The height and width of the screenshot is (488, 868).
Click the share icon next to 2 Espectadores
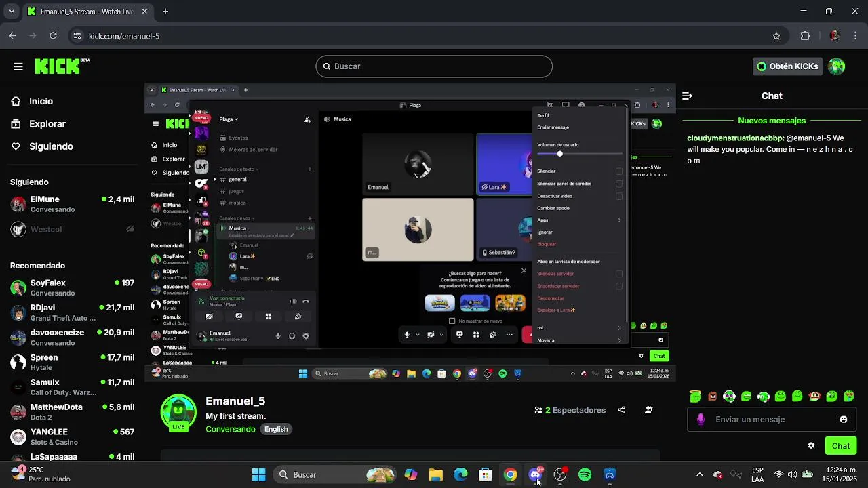[x=622, y=410]
